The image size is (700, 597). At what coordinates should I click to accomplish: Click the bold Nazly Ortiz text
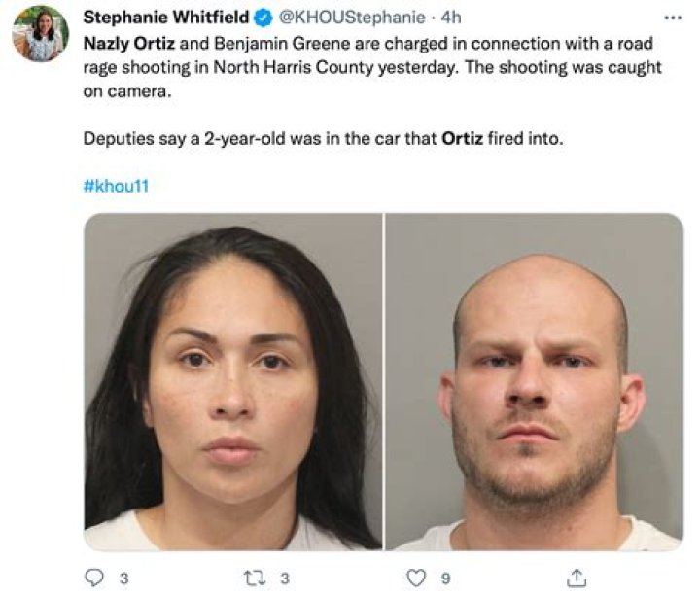[x=129, y=44]
